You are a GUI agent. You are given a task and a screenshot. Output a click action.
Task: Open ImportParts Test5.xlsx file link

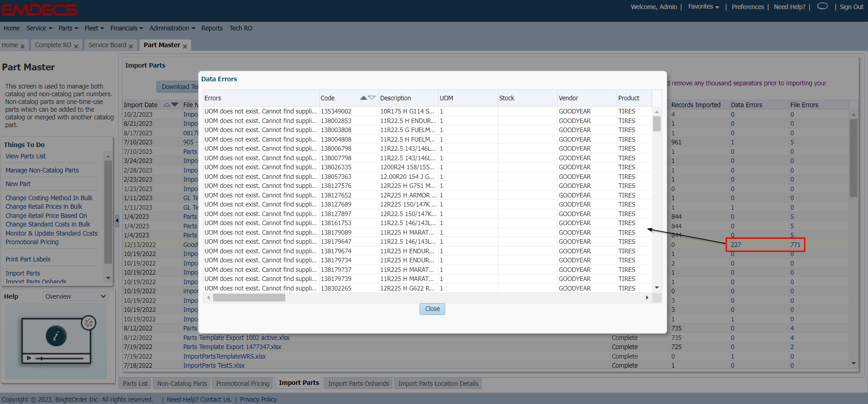214,365
